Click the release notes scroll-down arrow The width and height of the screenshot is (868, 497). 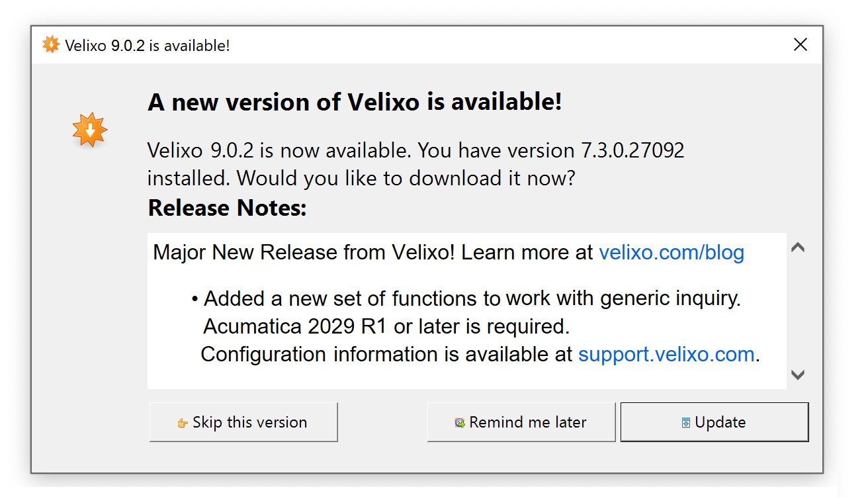[x=798, y=375]
